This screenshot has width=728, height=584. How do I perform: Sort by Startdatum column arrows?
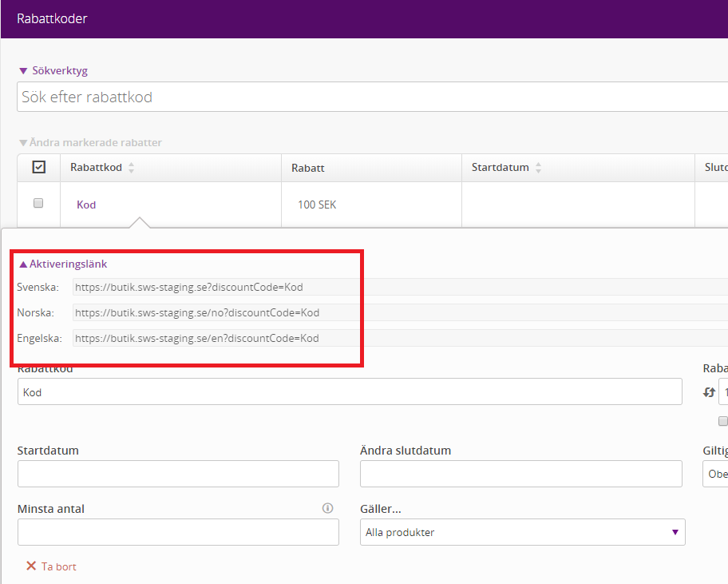tap(538, 168)
